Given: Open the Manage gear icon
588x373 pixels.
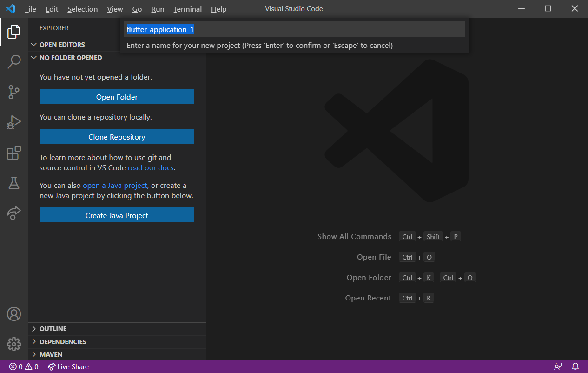Looking at the screenshot, I should (14, 344).
